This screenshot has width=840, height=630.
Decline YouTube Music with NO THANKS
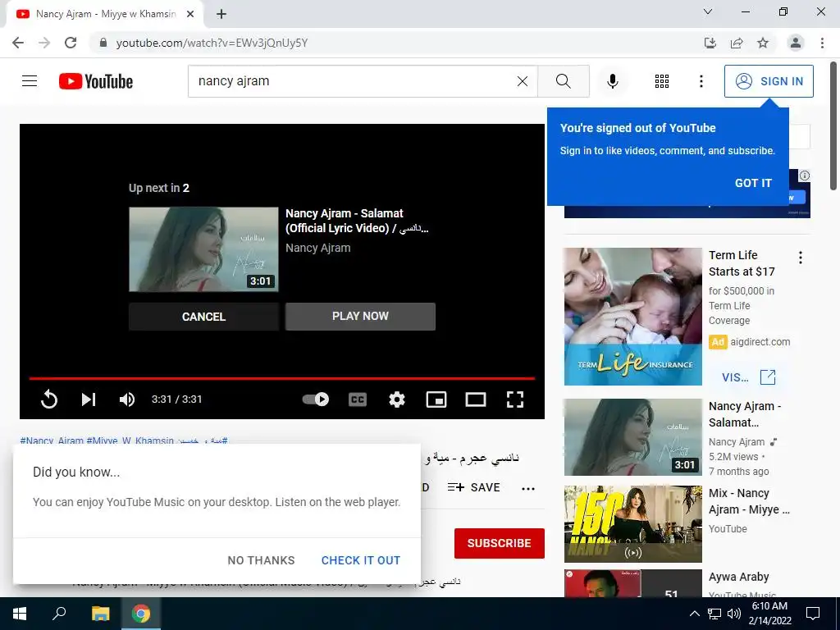coord(261,560)
